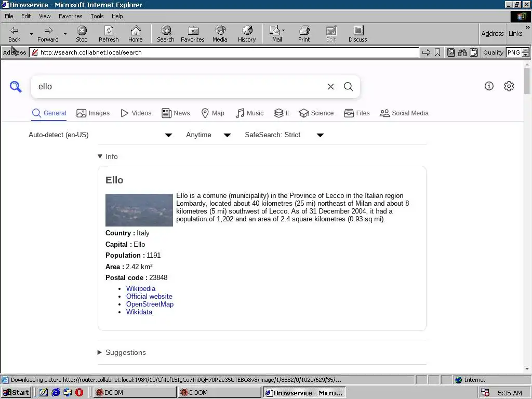Switch to the Social Media search tab
This screenshot has height=399, width=532.
pos(404,113)
